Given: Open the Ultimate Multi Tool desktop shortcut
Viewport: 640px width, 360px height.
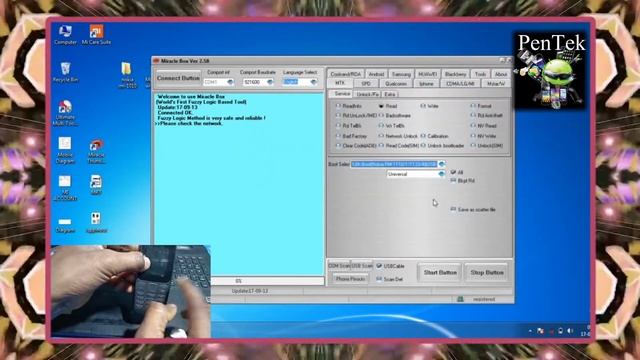Looking at the screenshot, I should [65, 113].
